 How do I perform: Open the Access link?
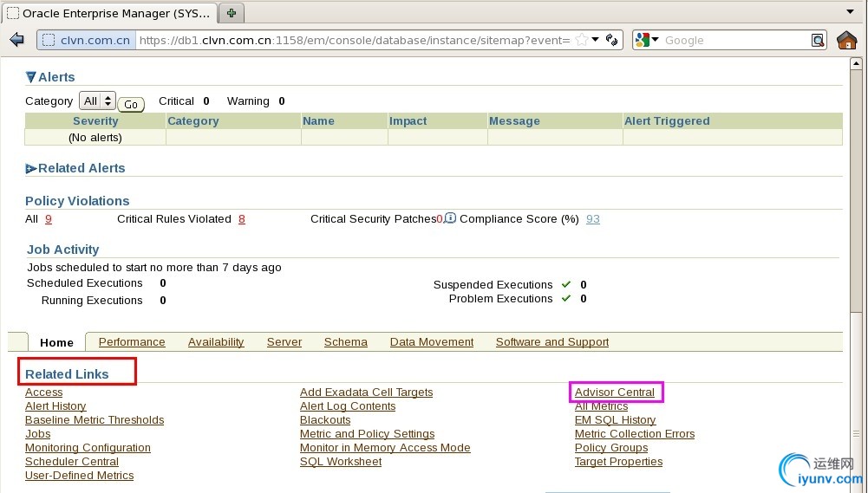pos(43,392)
